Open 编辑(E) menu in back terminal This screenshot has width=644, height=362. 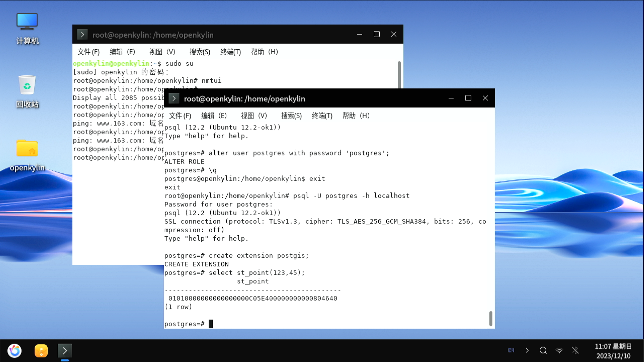[x=122, y=52]
